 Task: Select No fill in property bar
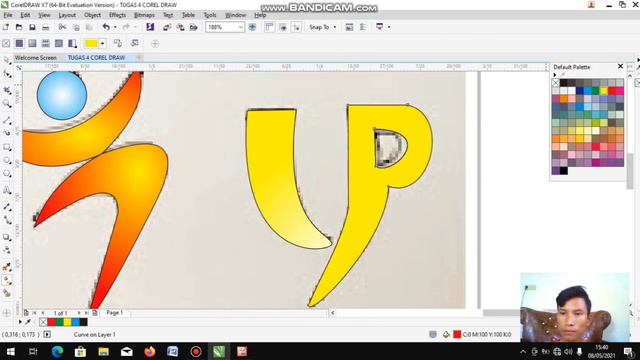(x=6, y=43)
